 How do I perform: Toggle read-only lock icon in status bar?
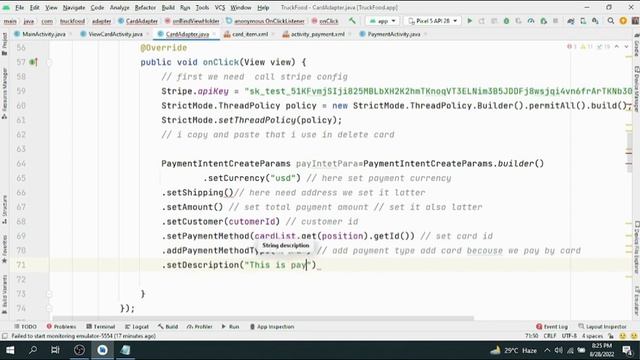coord(611,336)
